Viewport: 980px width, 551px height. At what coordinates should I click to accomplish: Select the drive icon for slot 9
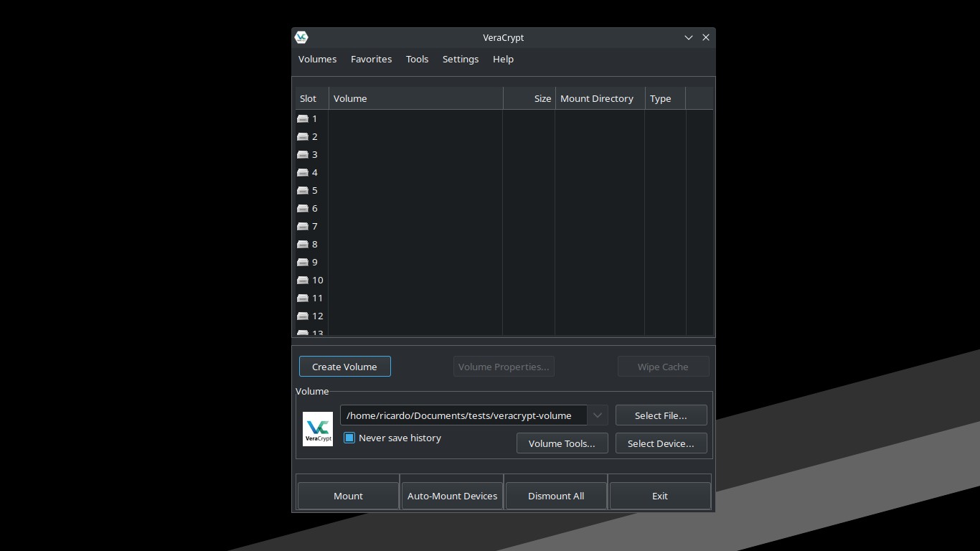click(x=303, y=262)
